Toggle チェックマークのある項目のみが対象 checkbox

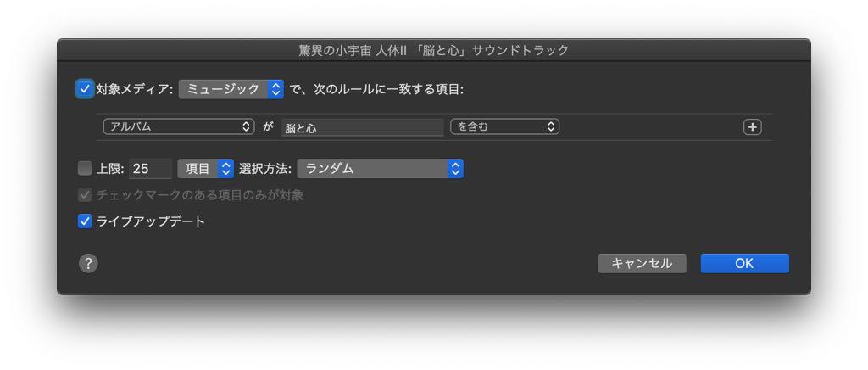(85, 195)
